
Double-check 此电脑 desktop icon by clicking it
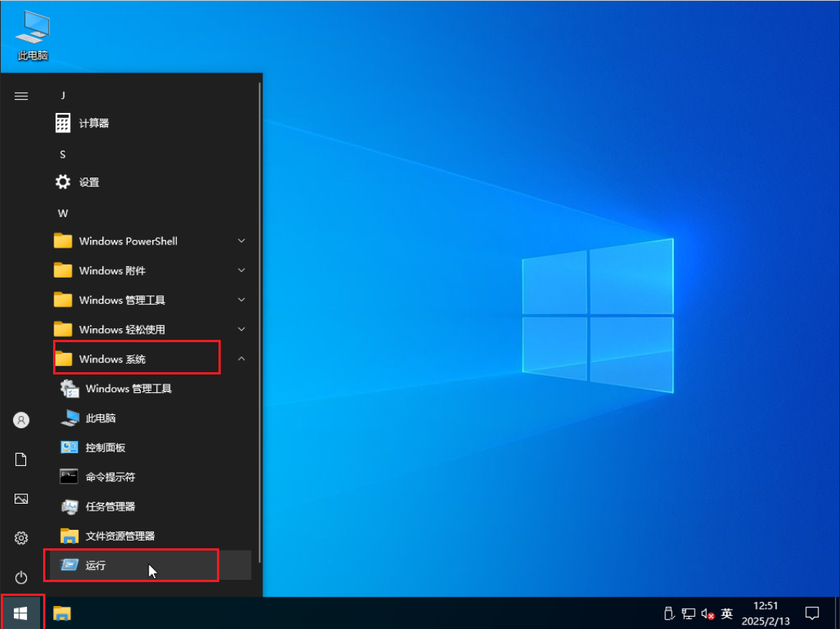(32, 36)
